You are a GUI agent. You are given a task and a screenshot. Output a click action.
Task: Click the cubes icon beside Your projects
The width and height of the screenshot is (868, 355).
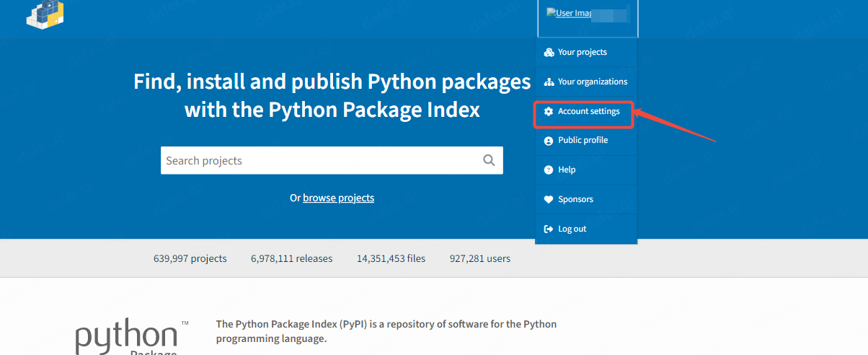549,52
